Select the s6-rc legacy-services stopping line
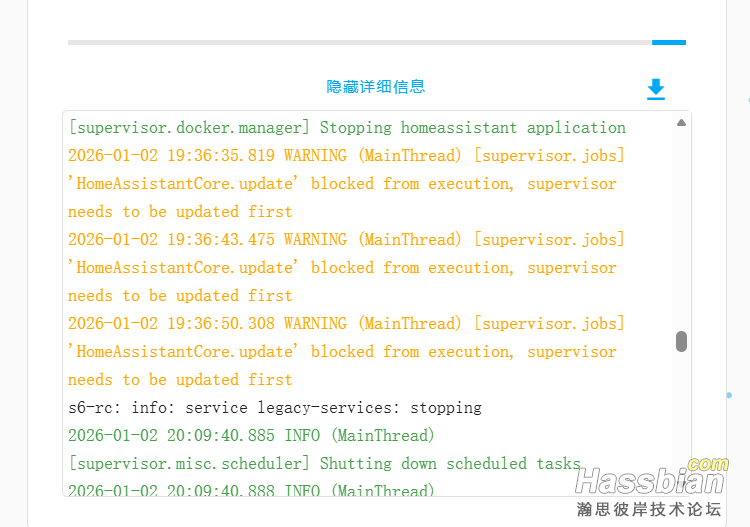 [275, 408]
